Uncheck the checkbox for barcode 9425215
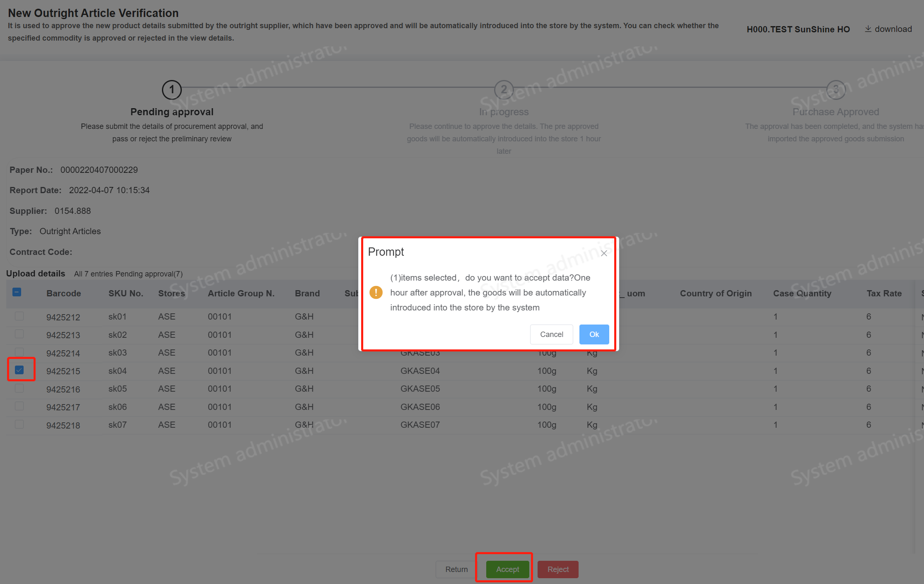 (x=19, y=370)
